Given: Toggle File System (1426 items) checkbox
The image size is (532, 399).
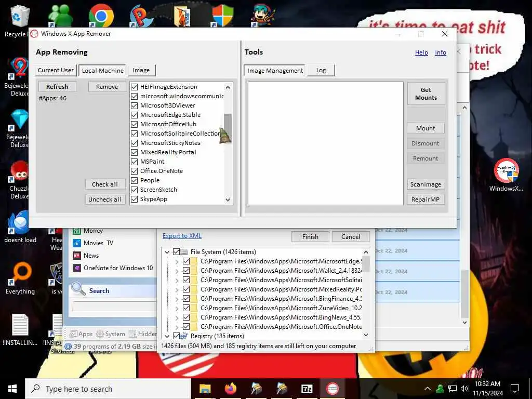Looking at the screenshot, I should 176,252.
